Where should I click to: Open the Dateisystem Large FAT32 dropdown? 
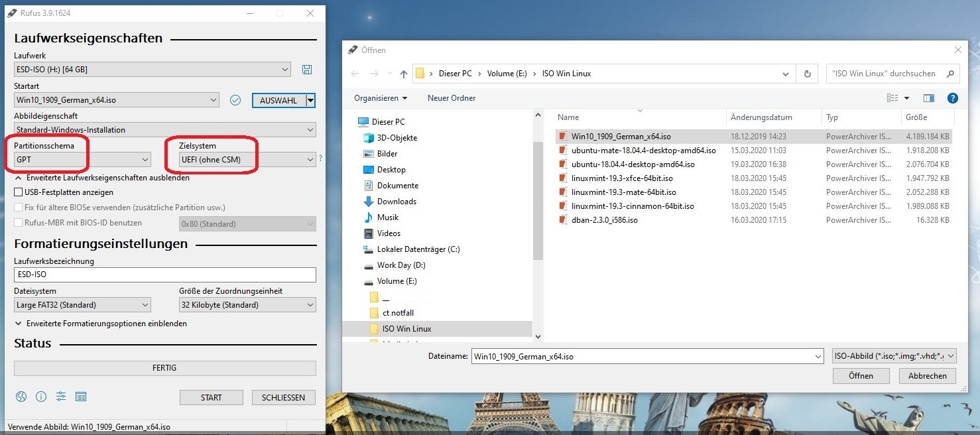(145, 305)
